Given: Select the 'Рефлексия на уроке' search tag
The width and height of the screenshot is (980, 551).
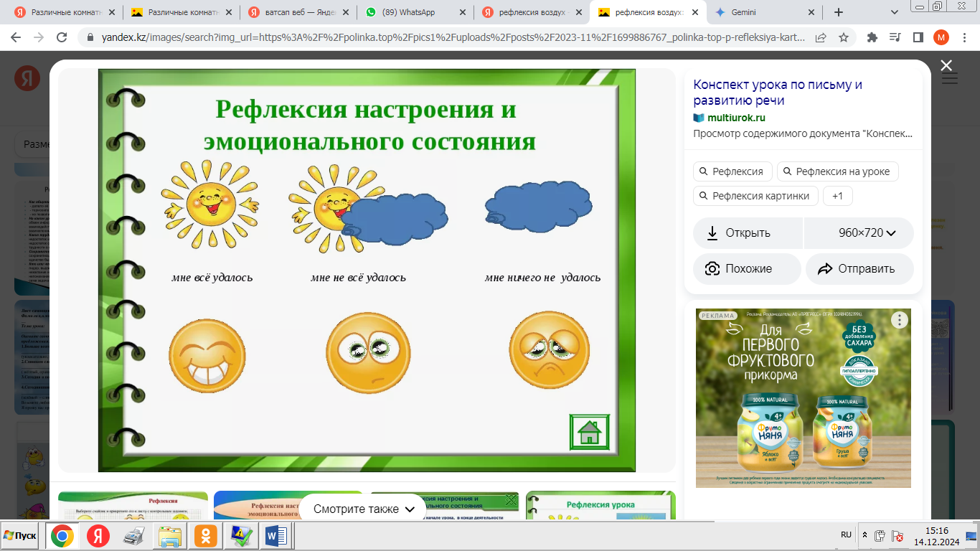Looking at the screenshot, I should [837, 171].
